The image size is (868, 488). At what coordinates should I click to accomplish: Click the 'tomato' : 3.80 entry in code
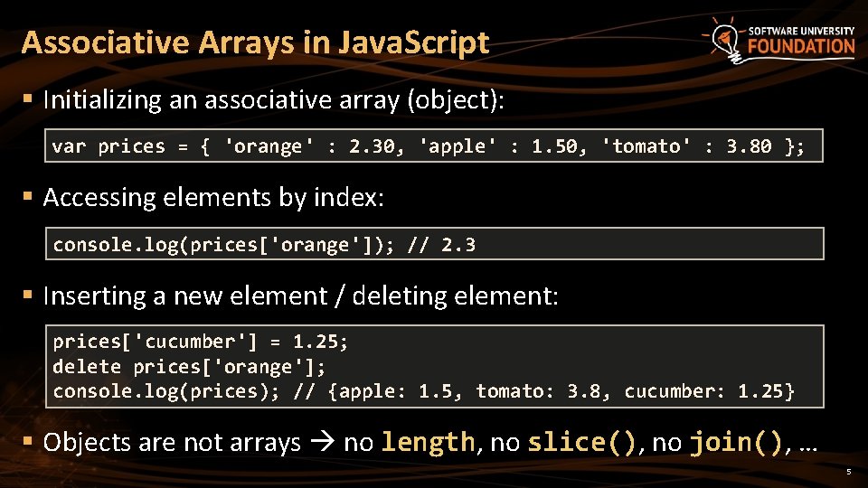686,146
